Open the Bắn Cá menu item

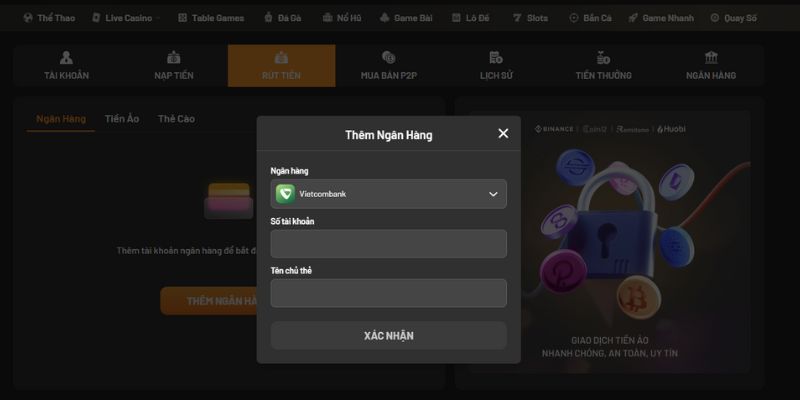point(590,18)
